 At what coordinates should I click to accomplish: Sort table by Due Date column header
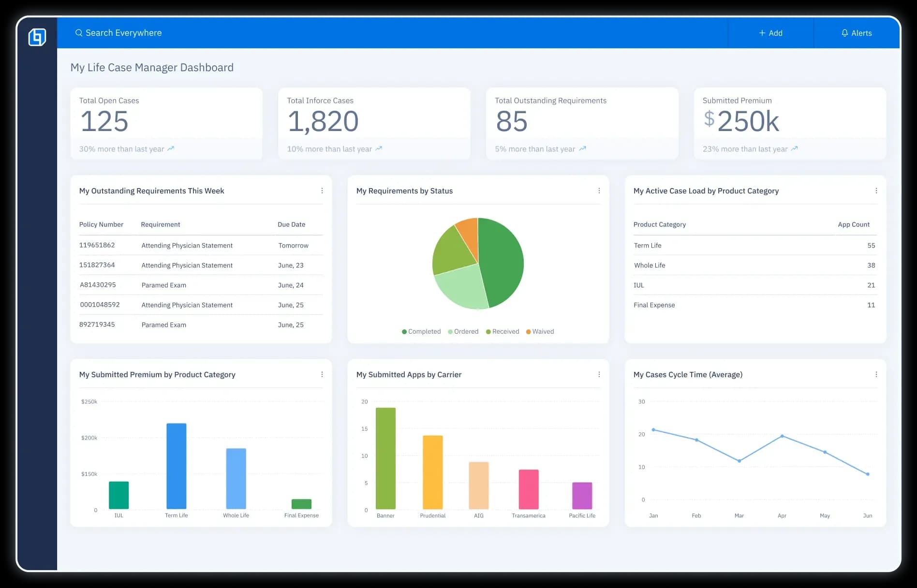tap(291, 225)
